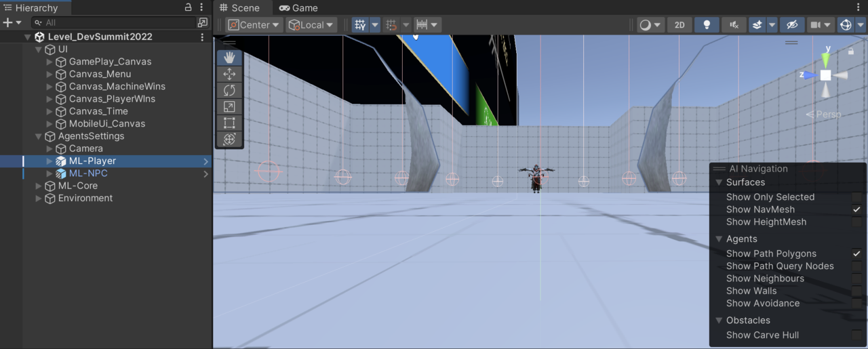Click the Hierarchy search field

(113, 22)
